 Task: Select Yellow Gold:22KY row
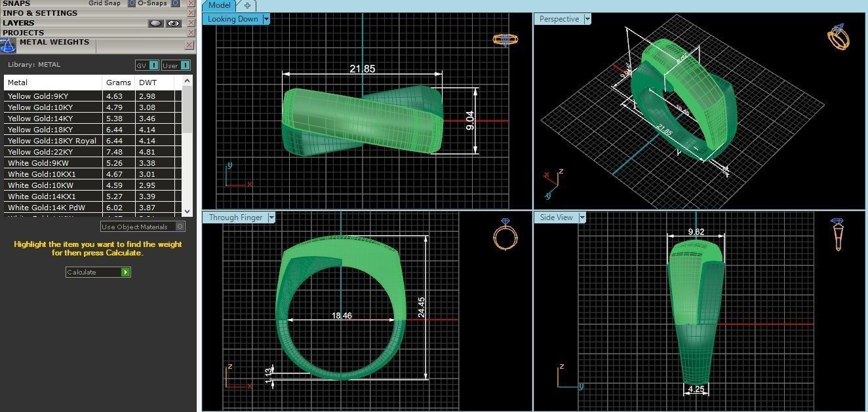(92, 152)
